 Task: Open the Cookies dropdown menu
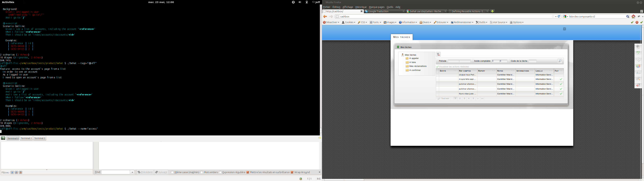pyautogui.click(x=348, y=22)
